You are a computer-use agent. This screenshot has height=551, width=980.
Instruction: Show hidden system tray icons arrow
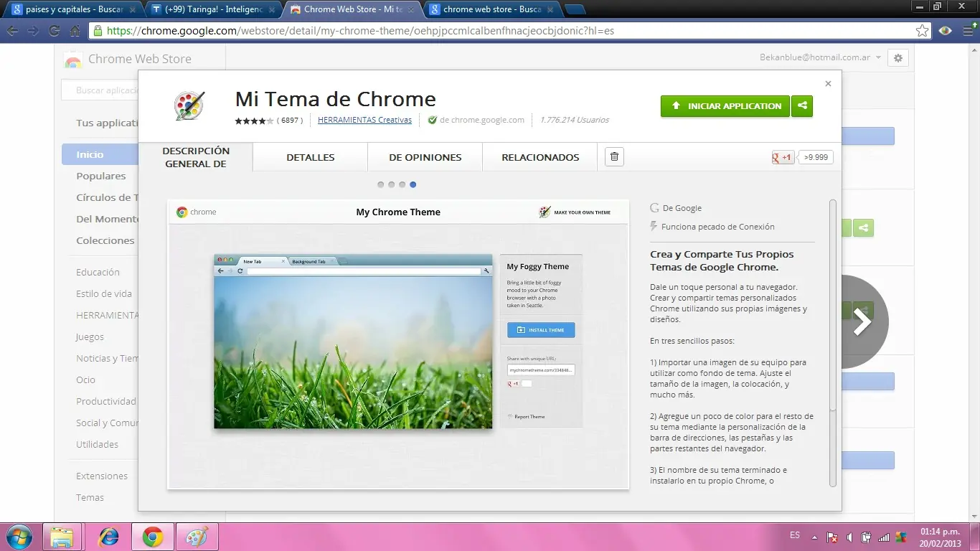[814, 537]
